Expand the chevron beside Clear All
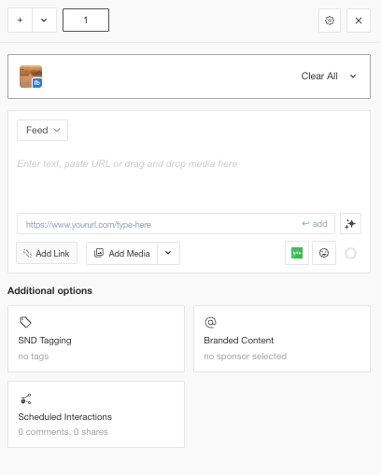381x475 pixels. point(353,76)
